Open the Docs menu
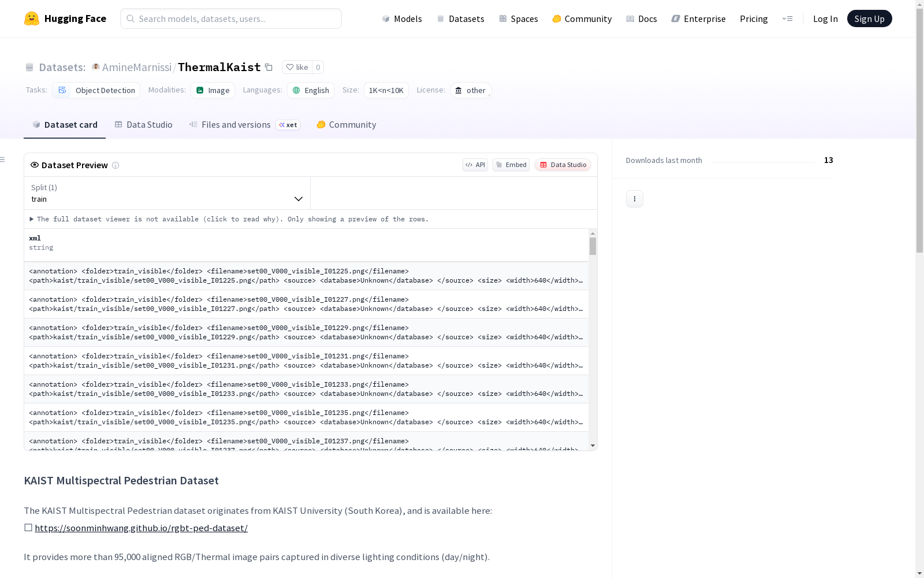The width and height of the screenshot is (924, 578). pyautogui.click(x=642, y=18)
